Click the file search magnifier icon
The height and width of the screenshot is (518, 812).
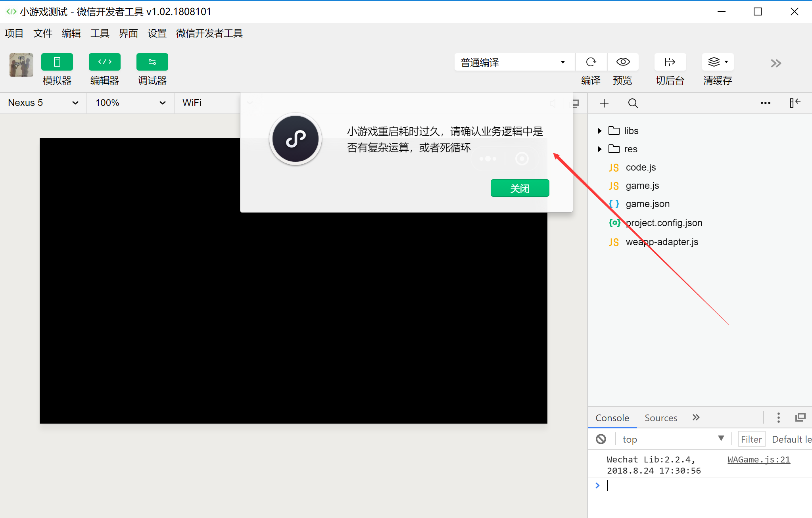(633, 103)
